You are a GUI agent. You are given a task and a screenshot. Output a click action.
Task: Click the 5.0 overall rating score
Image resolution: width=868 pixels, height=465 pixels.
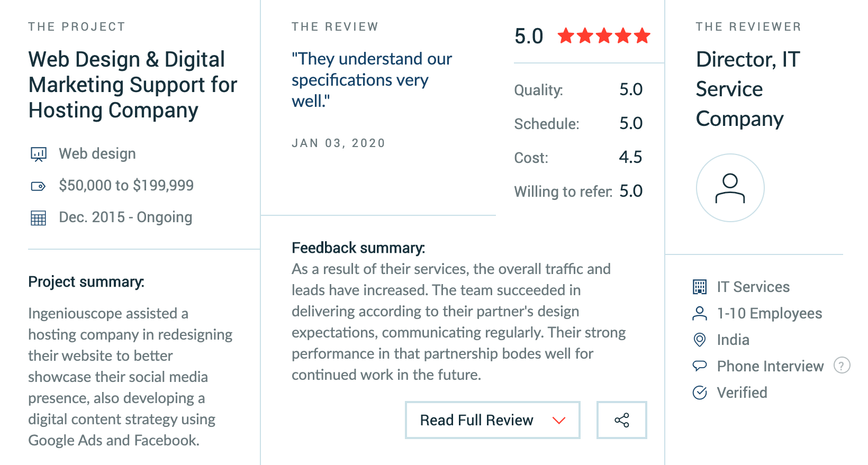point(529,36)
